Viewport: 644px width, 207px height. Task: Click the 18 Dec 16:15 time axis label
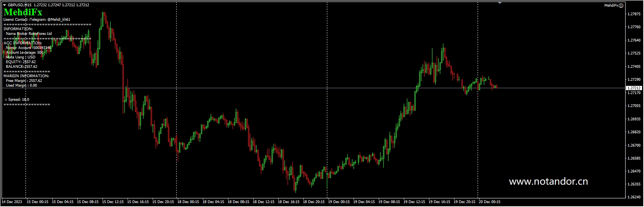[x=289, y=202]
